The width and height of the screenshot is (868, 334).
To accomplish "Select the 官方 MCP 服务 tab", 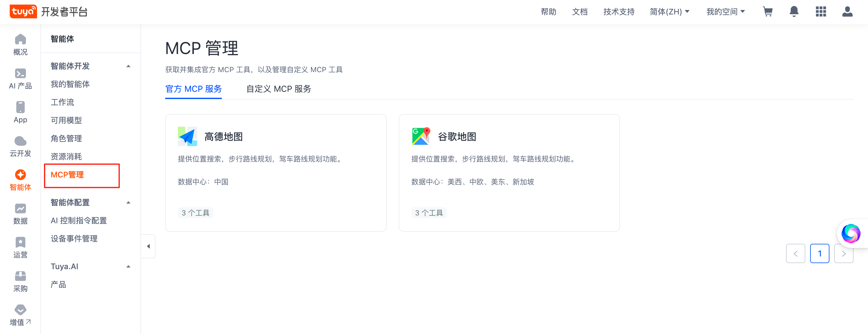I will pyautogui.click(x=193, y=89).
